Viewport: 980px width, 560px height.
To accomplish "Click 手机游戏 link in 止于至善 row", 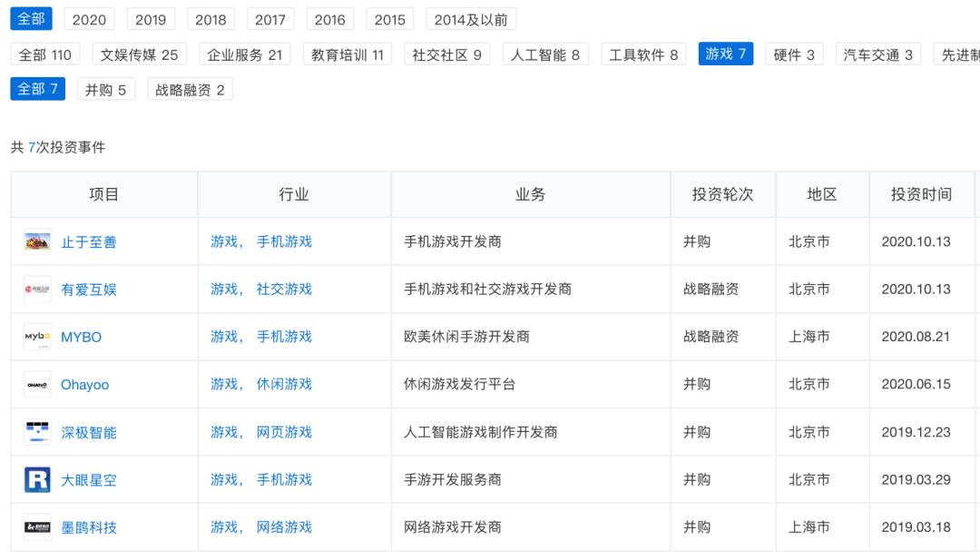I will pyautogui.click(x=284, y=241).
